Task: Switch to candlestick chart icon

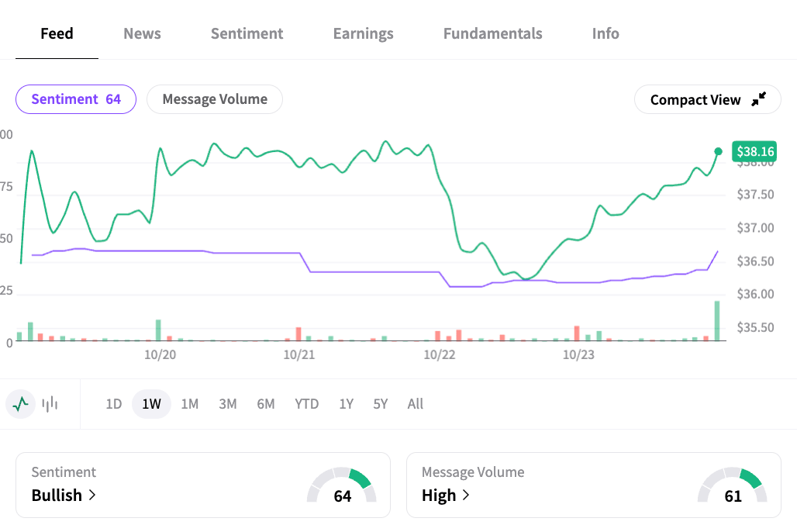Action: click(x=50, y=403)
